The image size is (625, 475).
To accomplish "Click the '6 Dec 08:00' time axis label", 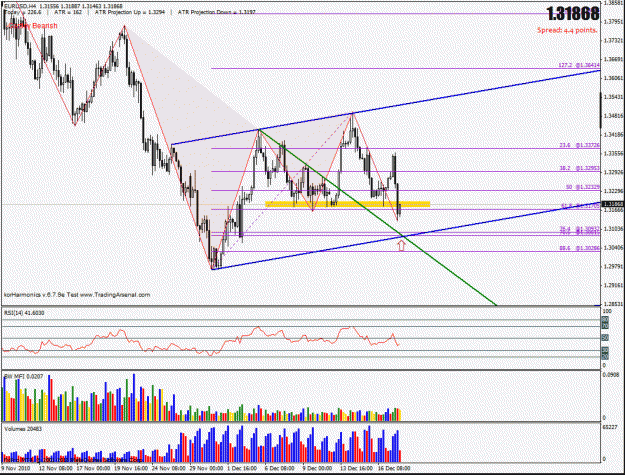I will [x=280, y=468].
